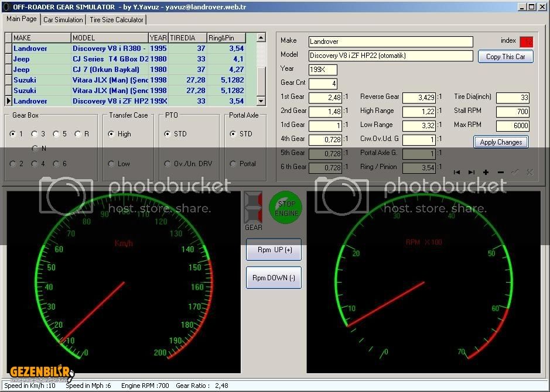
Task: Click the car list scroll up arrow
Action: pos(261,37)
